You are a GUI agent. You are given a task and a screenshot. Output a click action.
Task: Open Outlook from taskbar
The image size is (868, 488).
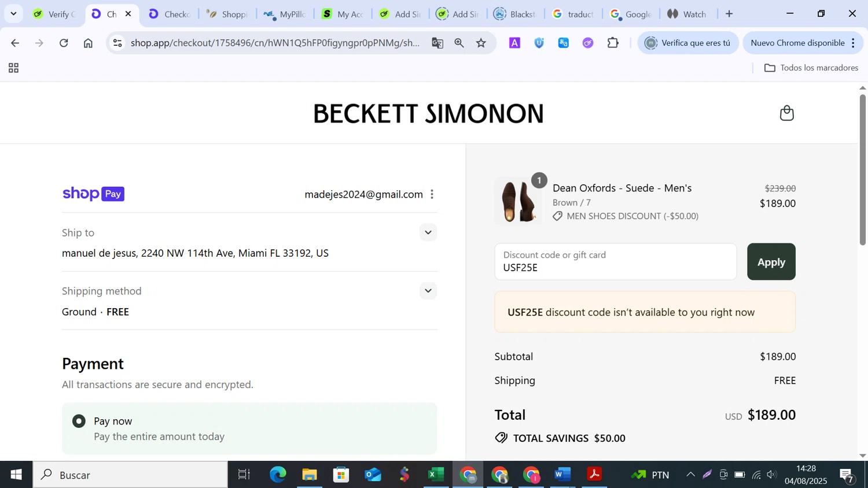coord(373,475)
